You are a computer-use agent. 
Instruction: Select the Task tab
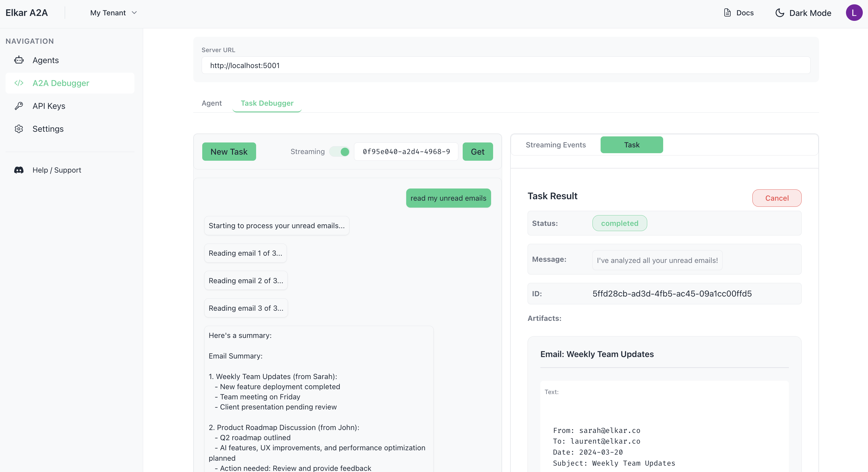tap(631, 145)
